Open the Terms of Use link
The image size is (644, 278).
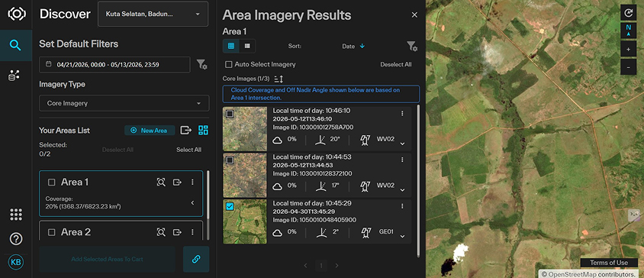point(609,263)
